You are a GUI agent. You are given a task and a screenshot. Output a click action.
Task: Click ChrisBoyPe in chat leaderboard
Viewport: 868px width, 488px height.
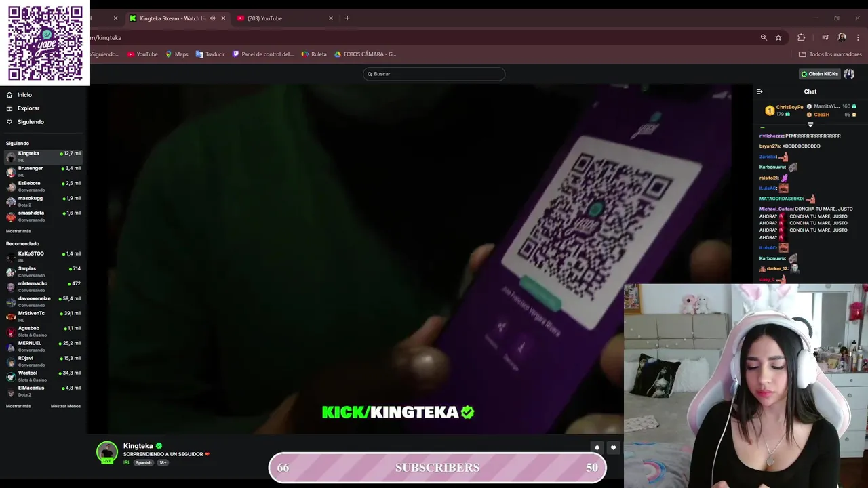coord(789,107)
